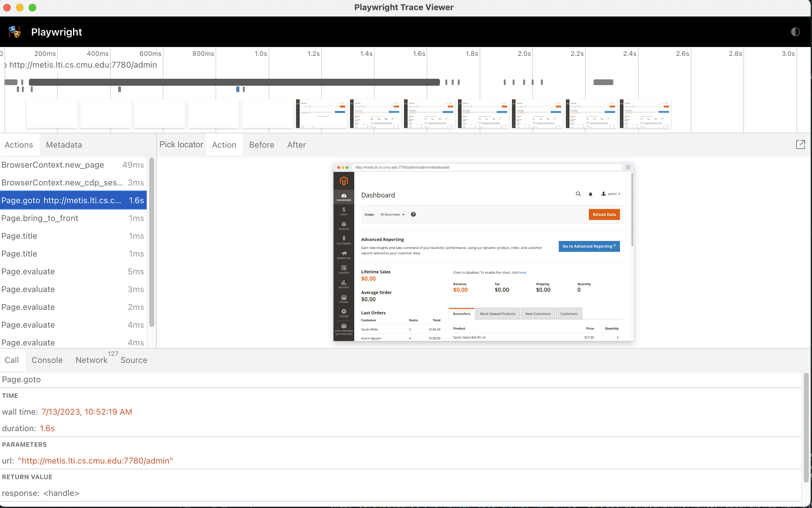Click the snapshot browser hamburger menu icon

pyautogui.click(x=628, y=167)
